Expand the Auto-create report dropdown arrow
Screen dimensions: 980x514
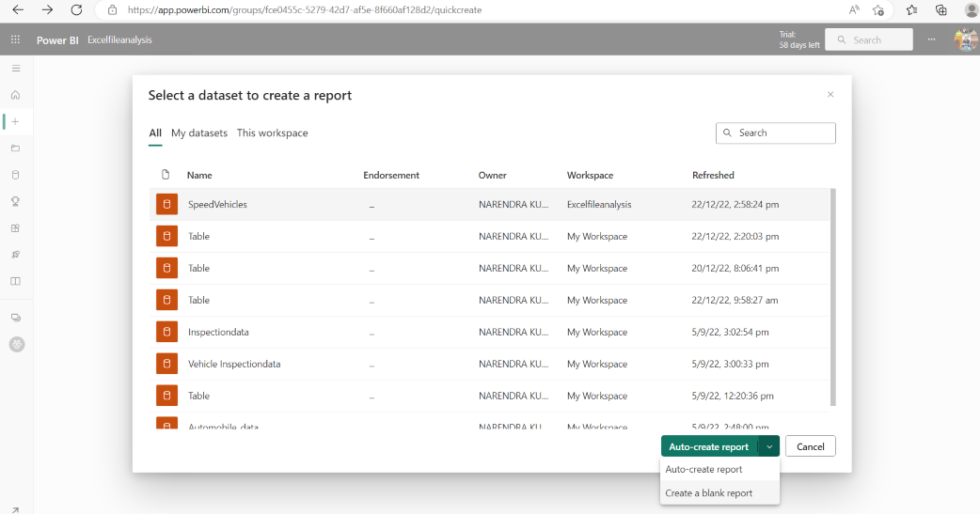pos(769,446)
